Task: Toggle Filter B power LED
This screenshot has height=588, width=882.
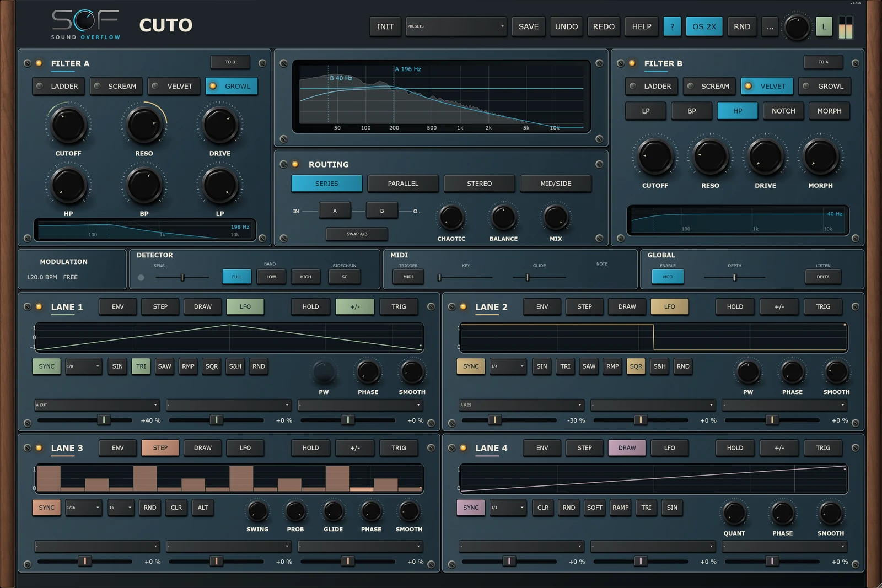Action: pos(632,63)
